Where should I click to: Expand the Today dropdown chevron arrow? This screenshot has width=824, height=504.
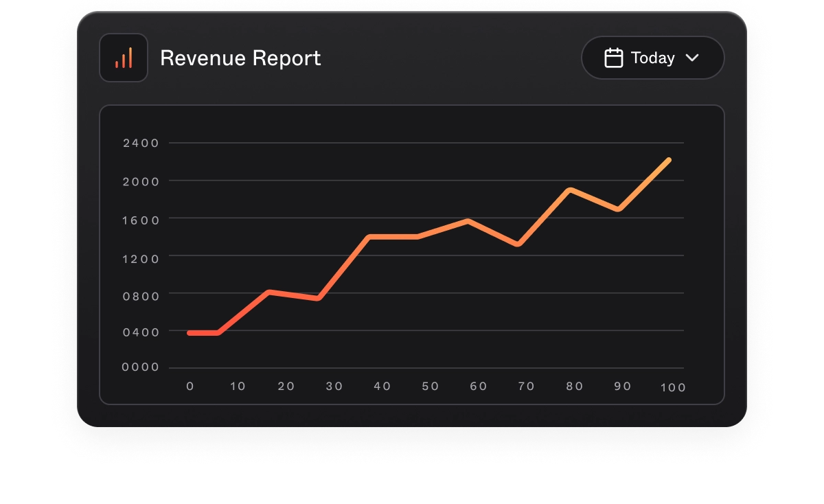click(x=692, y=58)
